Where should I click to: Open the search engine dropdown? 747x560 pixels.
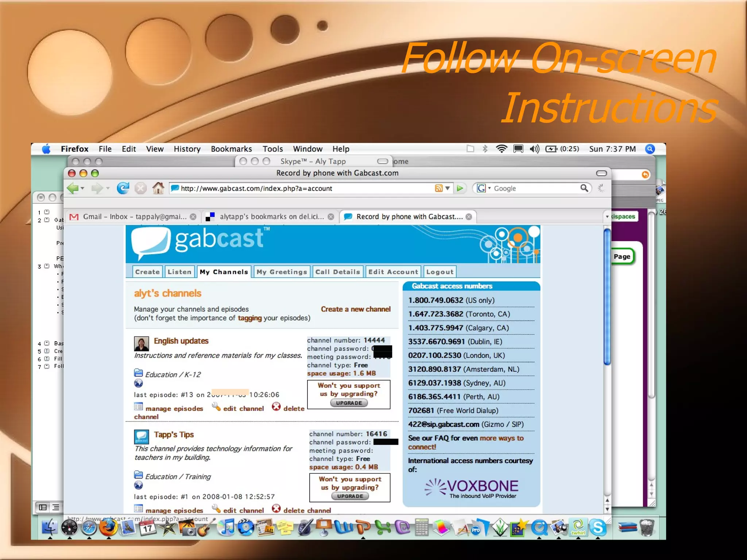coord(489,188)
